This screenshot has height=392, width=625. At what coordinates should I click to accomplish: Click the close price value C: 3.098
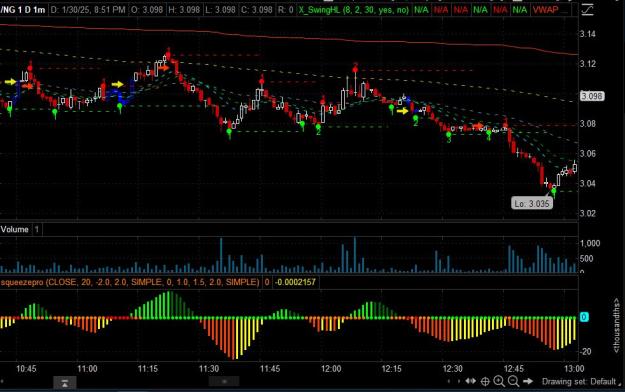[x=257, y=10]
